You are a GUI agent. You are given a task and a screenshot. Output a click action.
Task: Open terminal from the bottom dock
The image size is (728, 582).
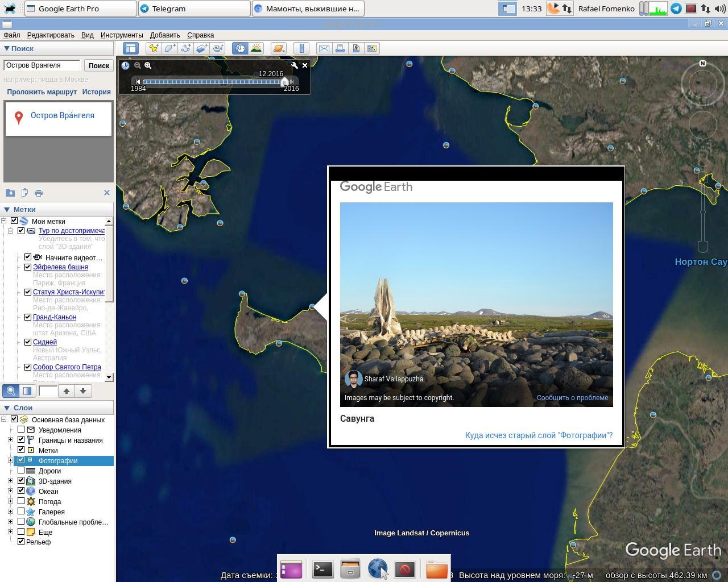point(322,569)
